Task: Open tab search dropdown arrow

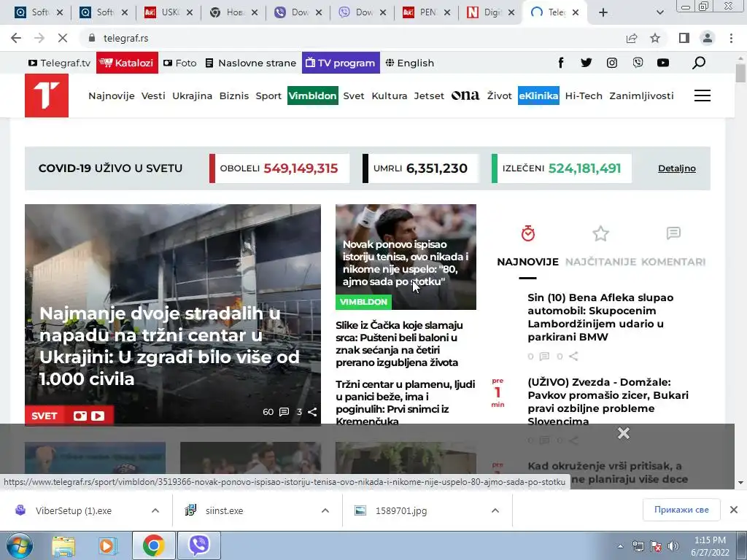Action: [x=659, y=12]
